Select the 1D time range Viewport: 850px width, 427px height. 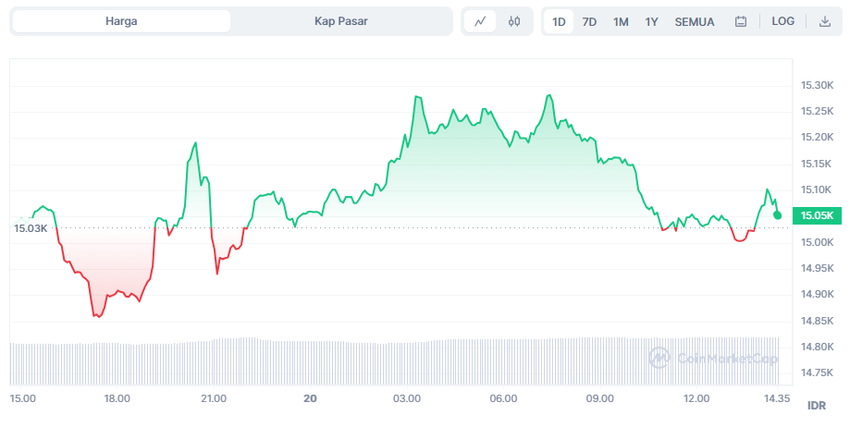pos(559,21)
